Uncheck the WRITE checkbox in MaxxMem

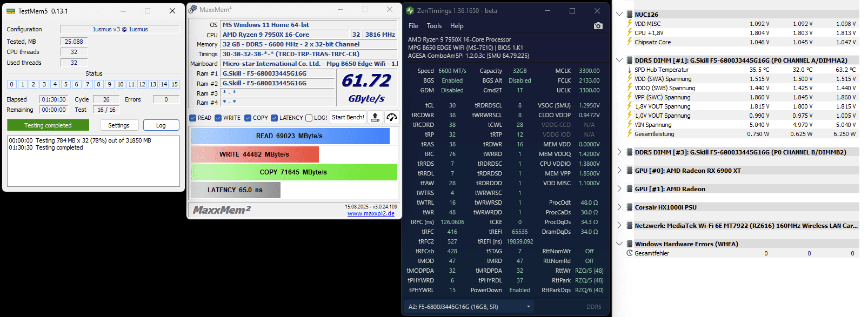[x=218, y=118]
